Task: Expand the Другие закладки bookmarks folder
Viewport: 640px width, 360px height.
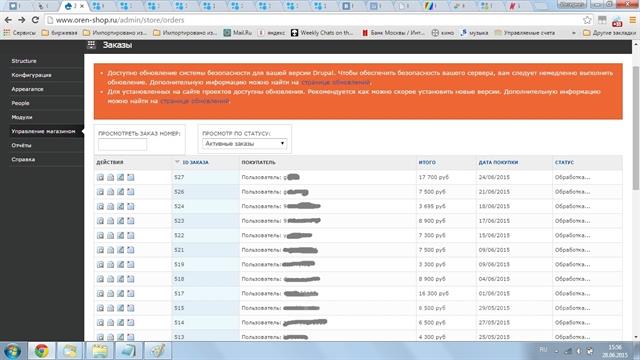Action: point(609,33)
